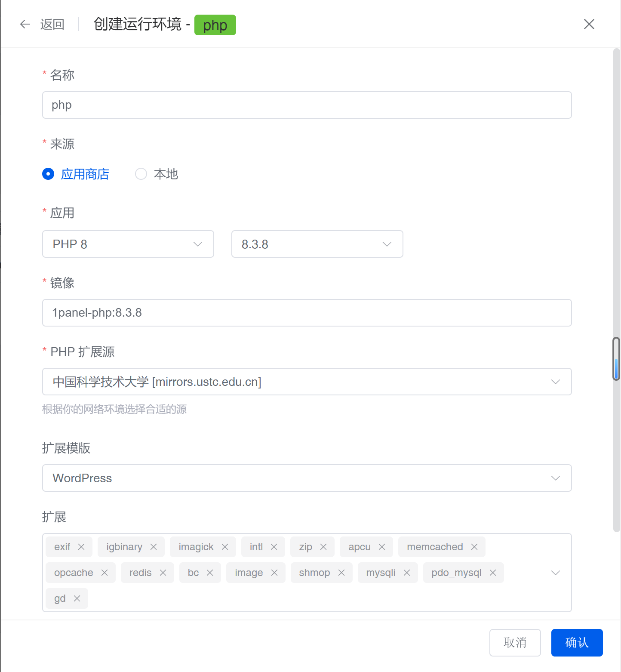Click the 取消 cancel button
The image size is (621, 672).
(x=515, y=642)
